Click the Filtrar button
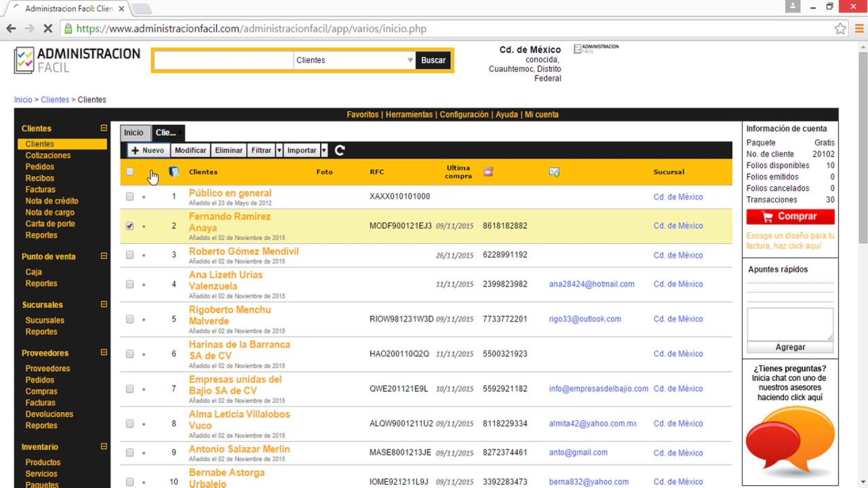Viewport: 868px width, 488px height. tap(261, 150)
